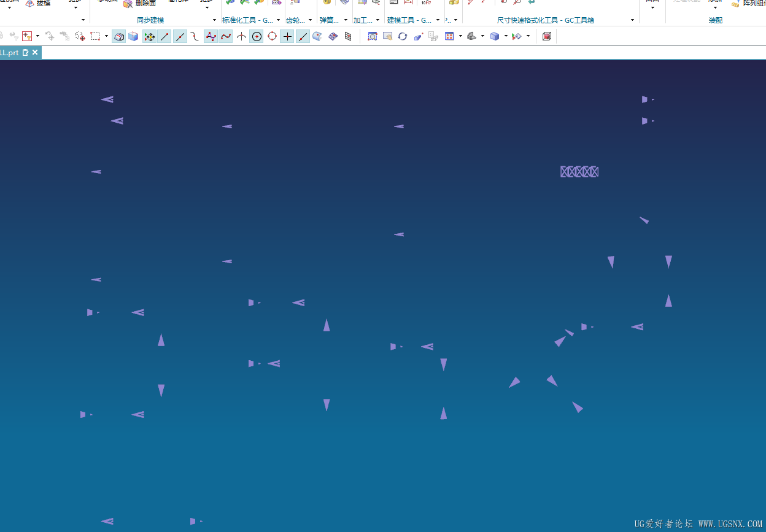This screenshot has height=532, width=766.
Task: Click the quadrant point snap icon
Action: (x=272, y=36)
